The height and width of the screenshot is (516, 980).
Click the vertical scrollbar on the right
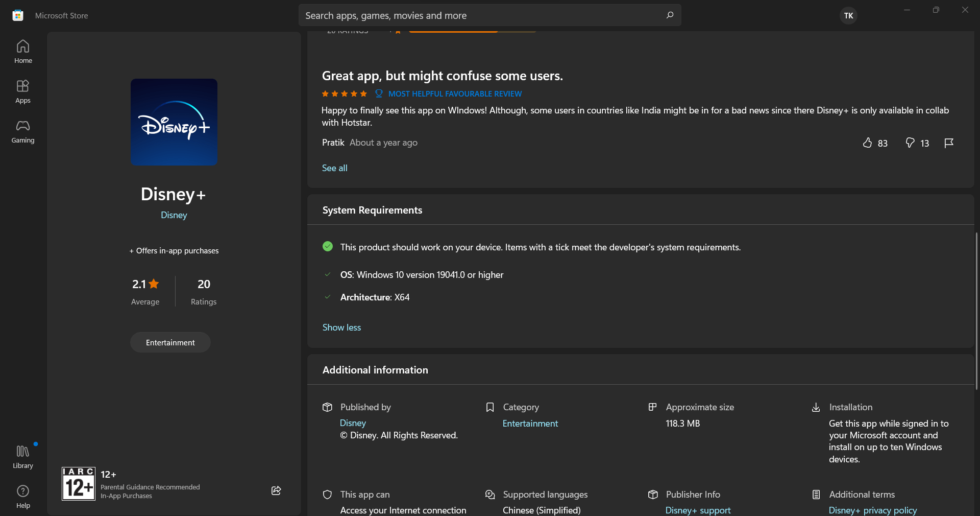coord(976,311)
